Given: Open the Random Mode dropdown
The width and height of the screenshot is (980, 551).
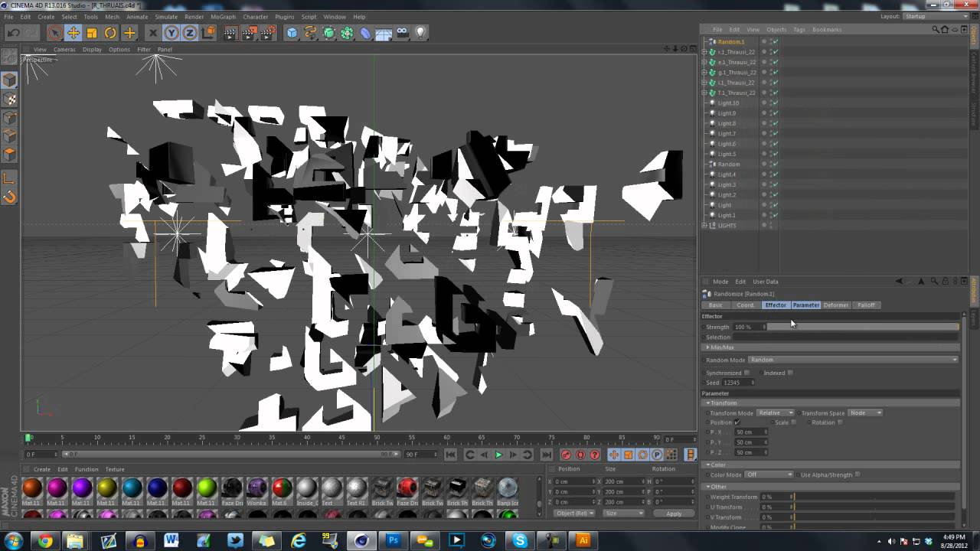Looking at the screenshot, I should [x=854, y=360].
